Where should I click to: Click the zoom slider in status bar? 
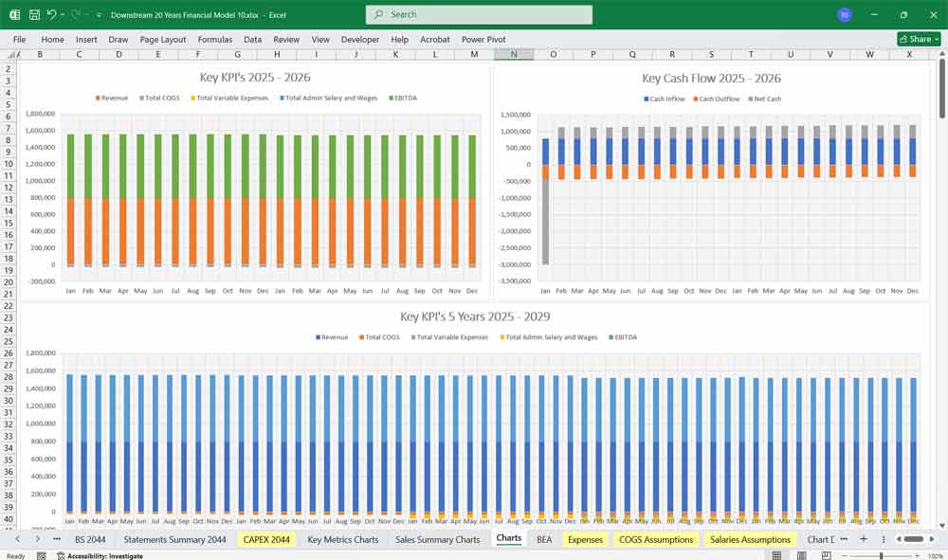click(882, 556)
